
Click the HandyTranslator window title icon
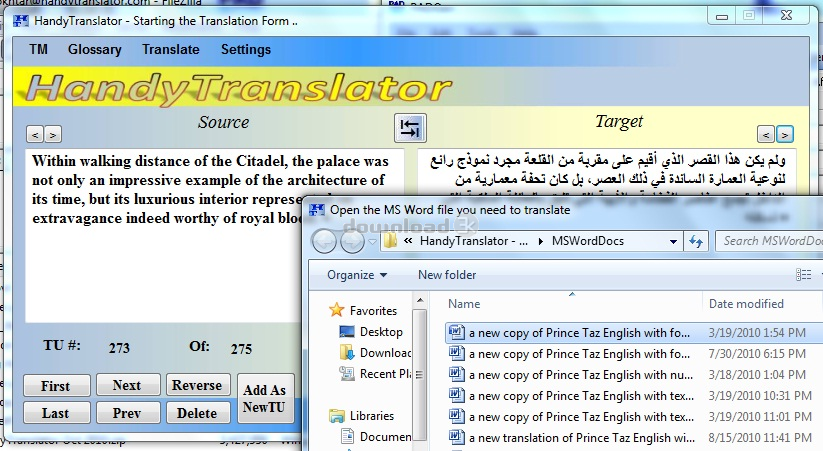pos(21,21)
